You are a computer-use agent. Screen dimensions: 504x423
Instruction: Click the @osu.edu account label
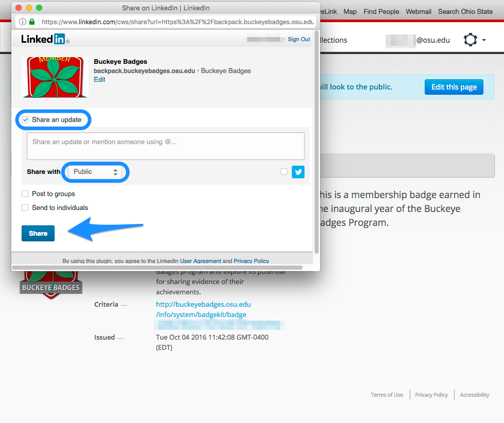pyautogui.click(x=433, y=40)
